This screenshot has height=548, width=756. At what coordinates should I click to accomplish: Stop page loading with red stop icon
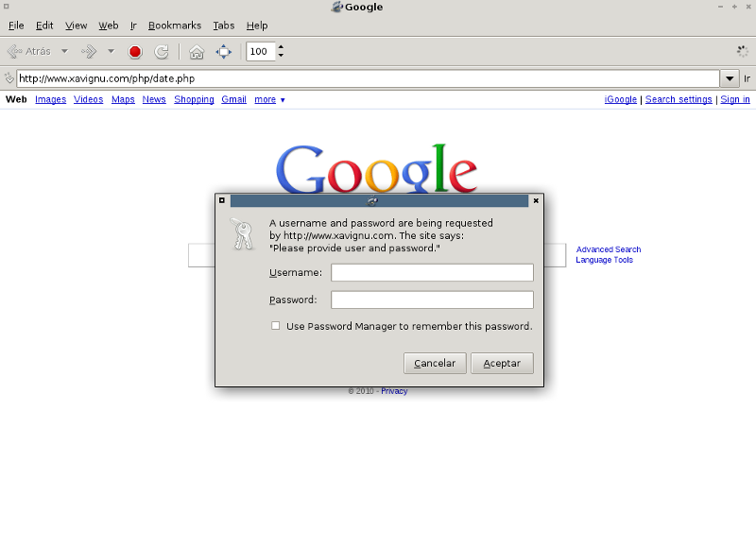pyautogui.click(x=135, y=52)
